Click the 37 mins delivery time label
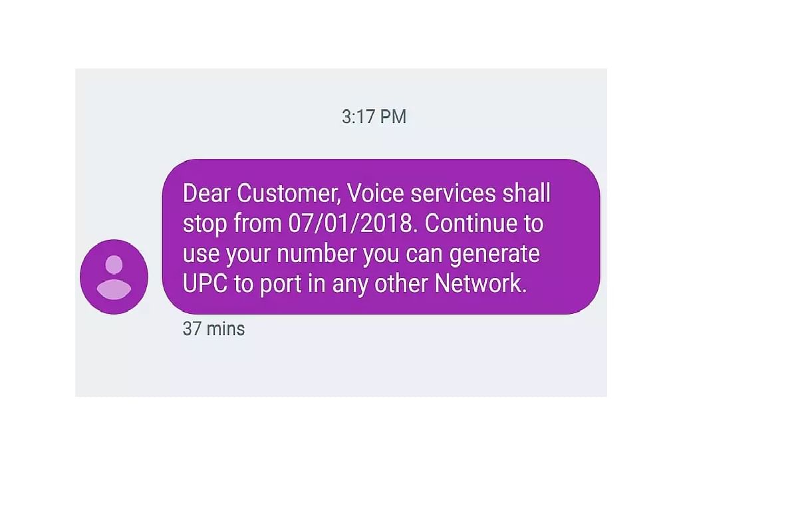The image size is (798, 532). click(x=213, y=329)
